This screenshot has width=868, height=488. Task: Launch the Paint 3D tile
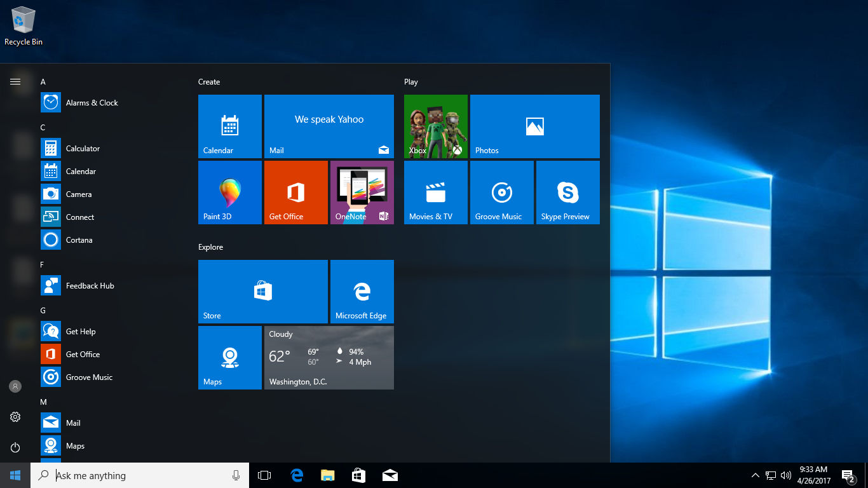pos(230,193)
